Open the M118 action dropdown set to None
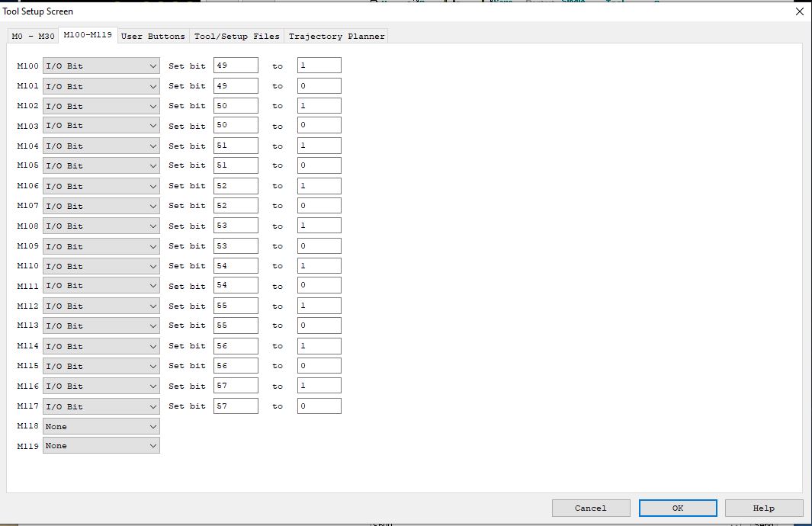812x526 pixels. [101, 426]
